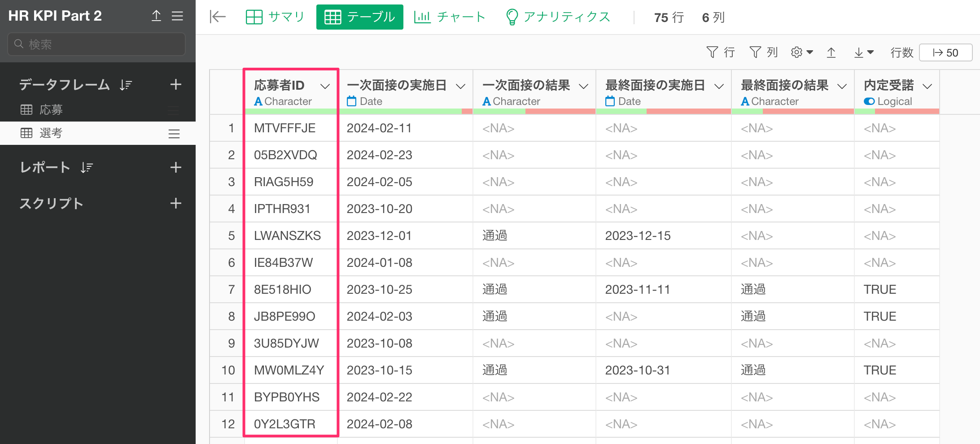
Task: Open the project hamburger menu
Action: 178,16
